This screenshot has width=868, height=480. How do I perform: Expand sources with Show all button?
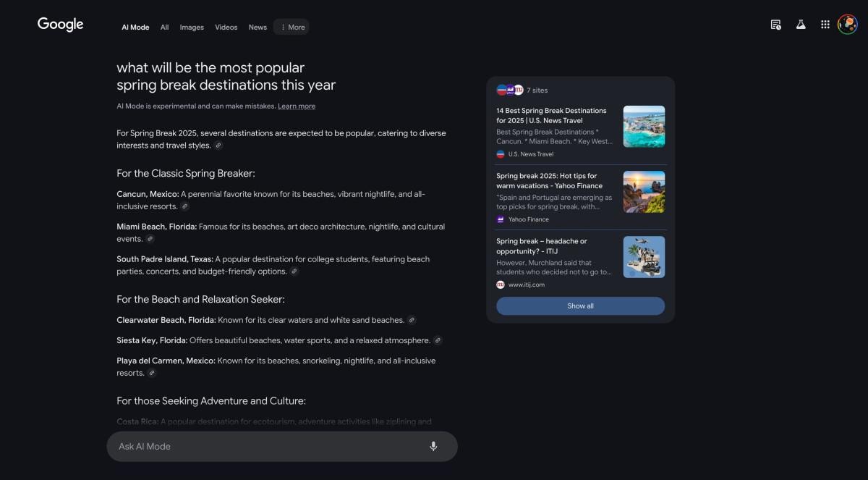pos(580,306)
